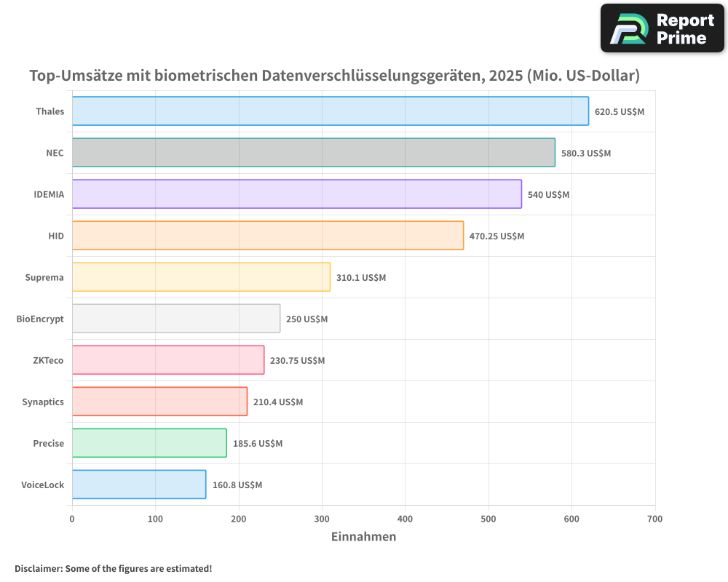728x582 pixels.
Task: Collapse the Suprema category row
Action: [x=45, y=277]
